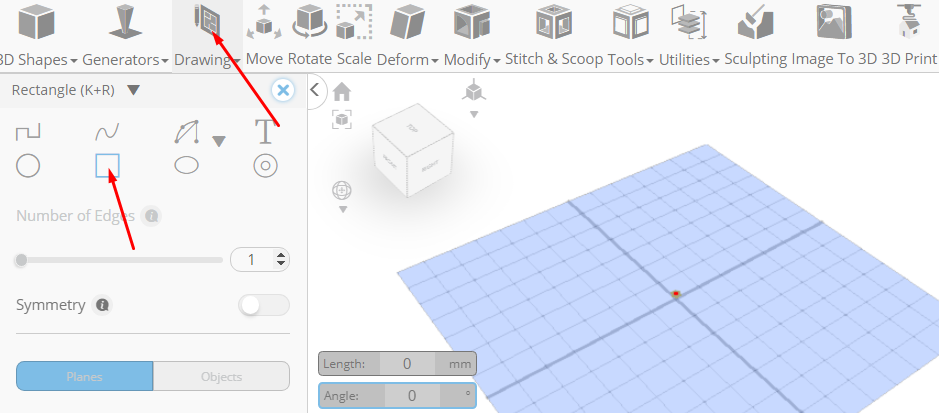The image size is (939, 413).
Task: Close the Rectangle drawing panel
Action: 283,90
